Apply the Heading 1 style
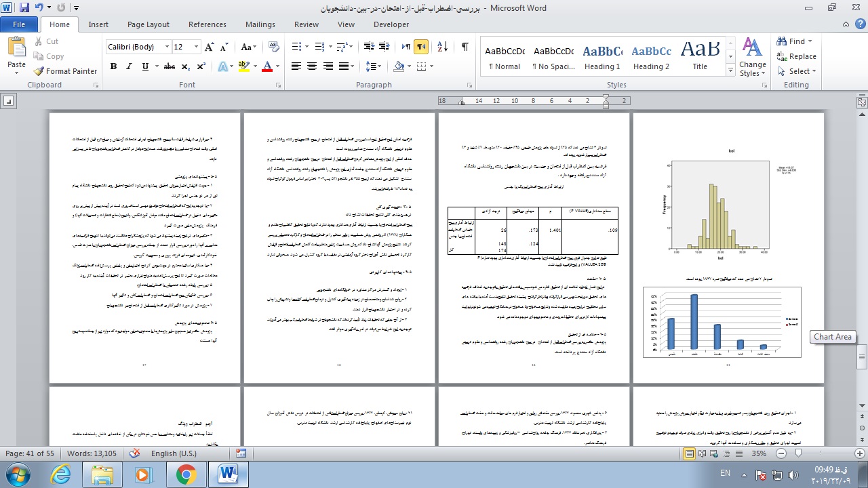868x488 pixels. 602,58
